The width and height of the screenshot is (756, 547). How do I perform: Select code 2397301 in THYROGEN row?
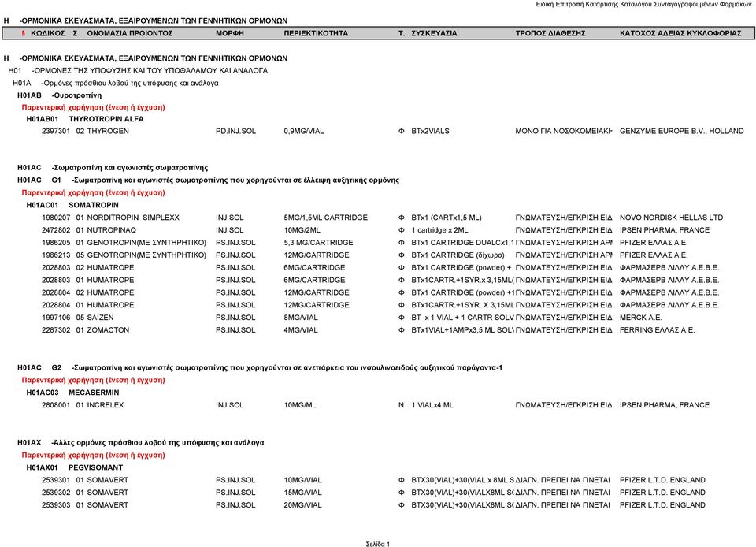pyautogui.click(x=56, y=131)
